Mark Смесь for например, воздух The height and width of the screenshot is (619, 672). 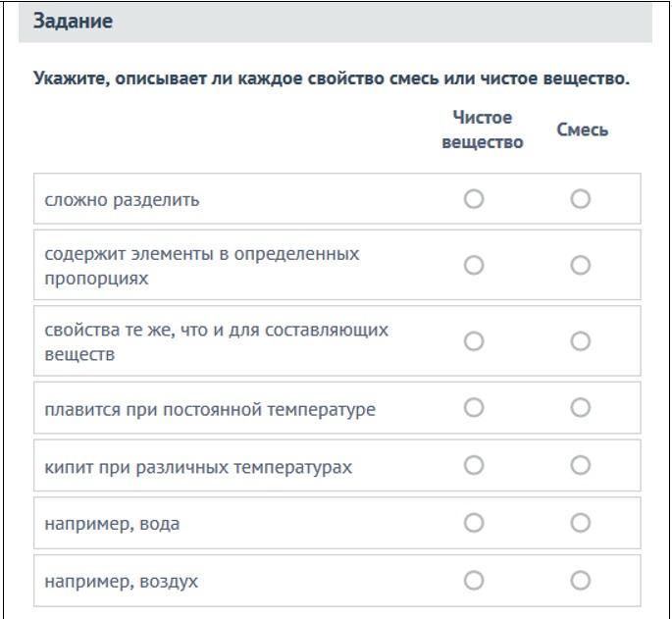pyautogui.click(x=581, y=581)
